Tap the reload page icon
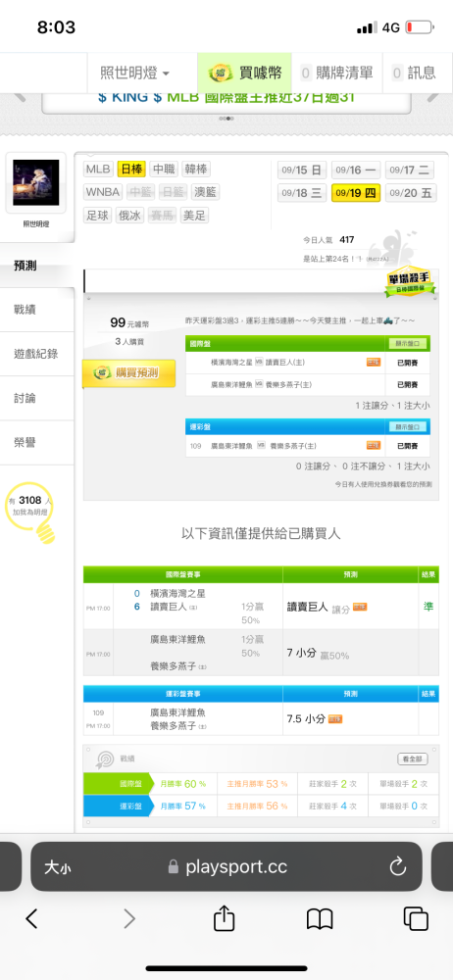Viewport: 453px width, 980px height. click(398, 866)
